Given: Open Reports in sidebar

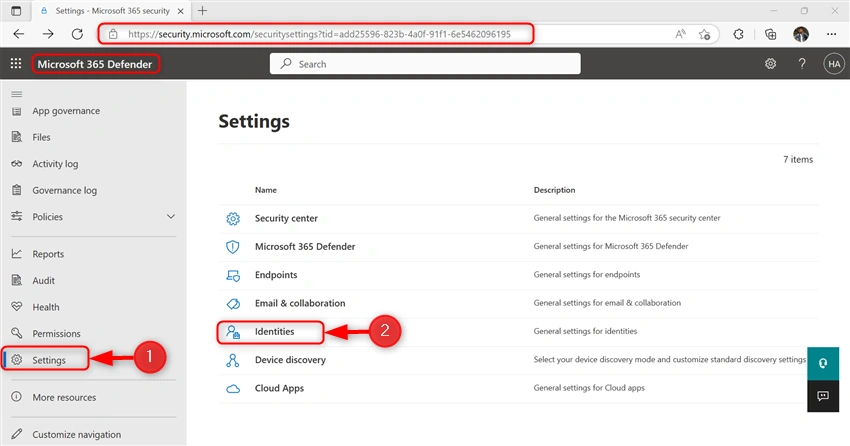Looking at the screenshot, I should [x=48, y=254].
